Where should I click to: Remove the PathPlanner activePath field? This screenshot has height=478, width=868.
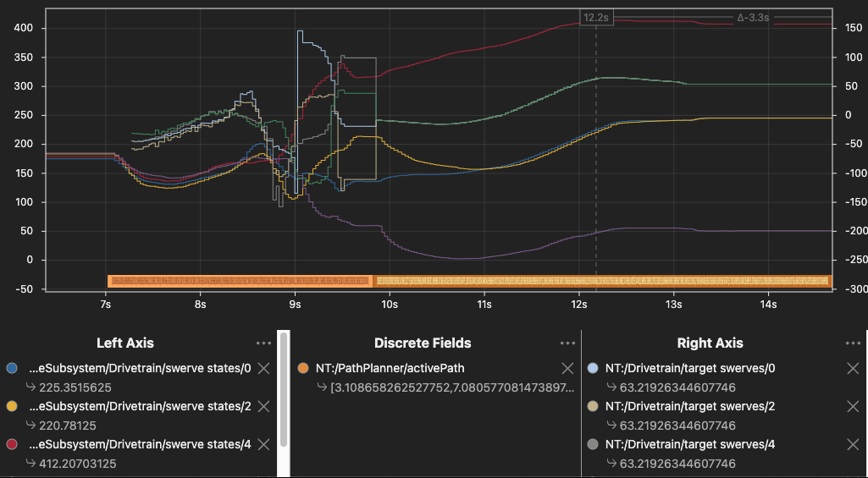tap(567, 369)
